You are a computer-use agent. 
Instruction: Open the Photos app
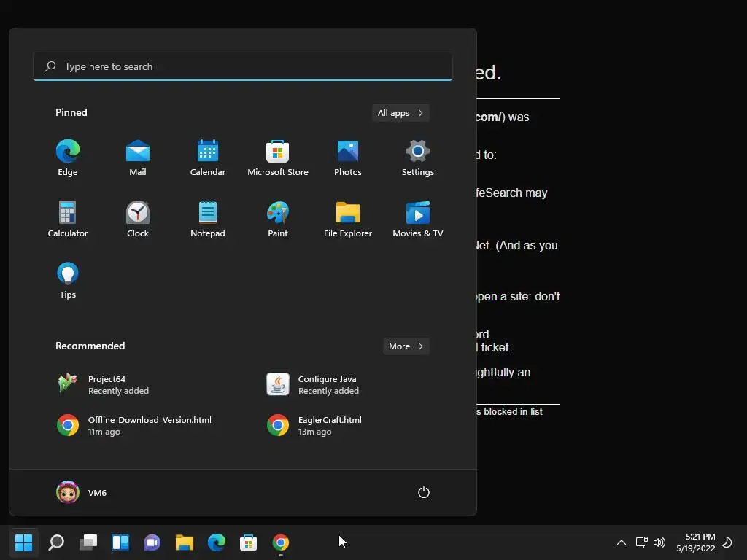(x=348, y=158)
